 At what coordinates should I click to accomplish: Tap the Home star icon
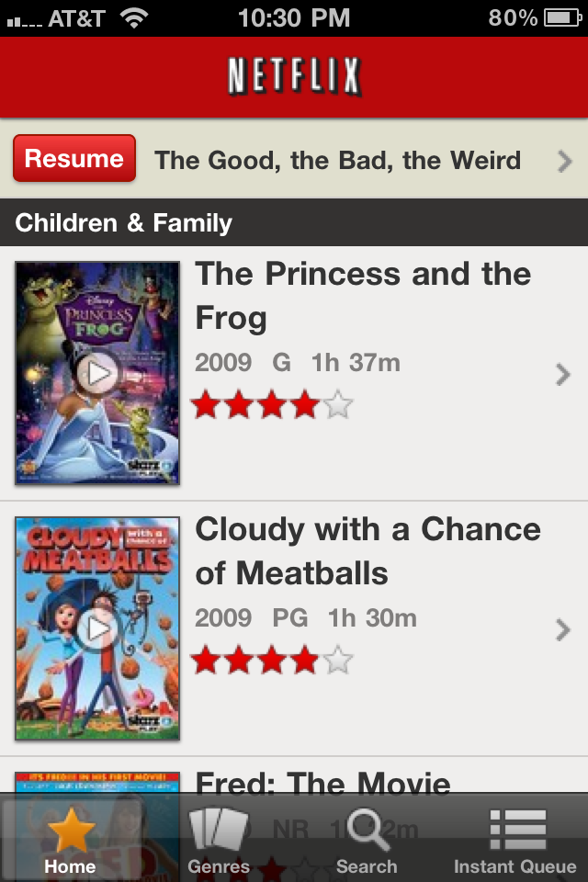[x=71, y=831]
